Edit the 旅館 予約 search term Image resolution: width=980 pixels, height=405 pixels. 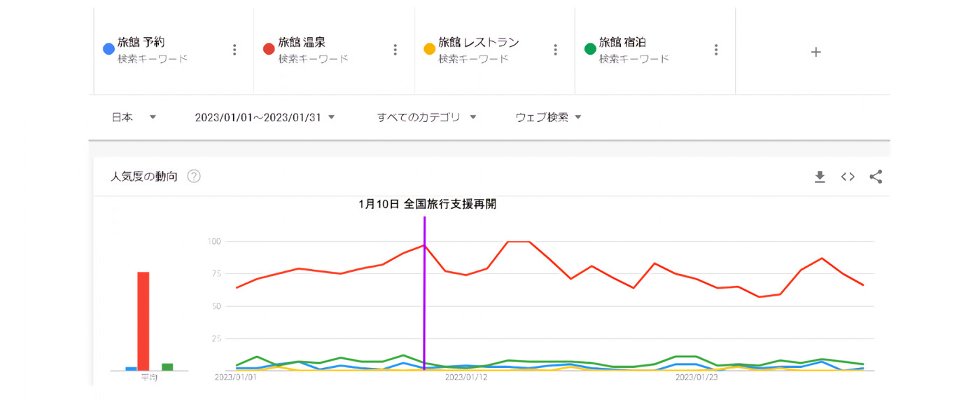click(x=141, y=43)
